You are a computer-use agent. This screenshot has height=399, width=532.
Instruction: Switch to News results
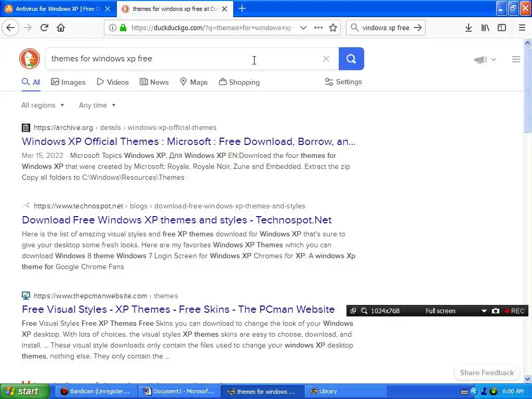coord(154,82)
